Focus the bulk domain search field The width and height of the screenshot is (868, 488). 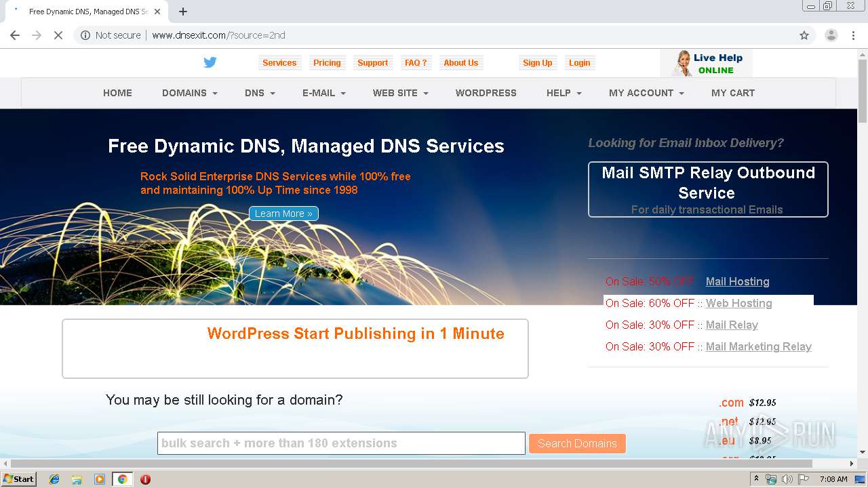341,443
